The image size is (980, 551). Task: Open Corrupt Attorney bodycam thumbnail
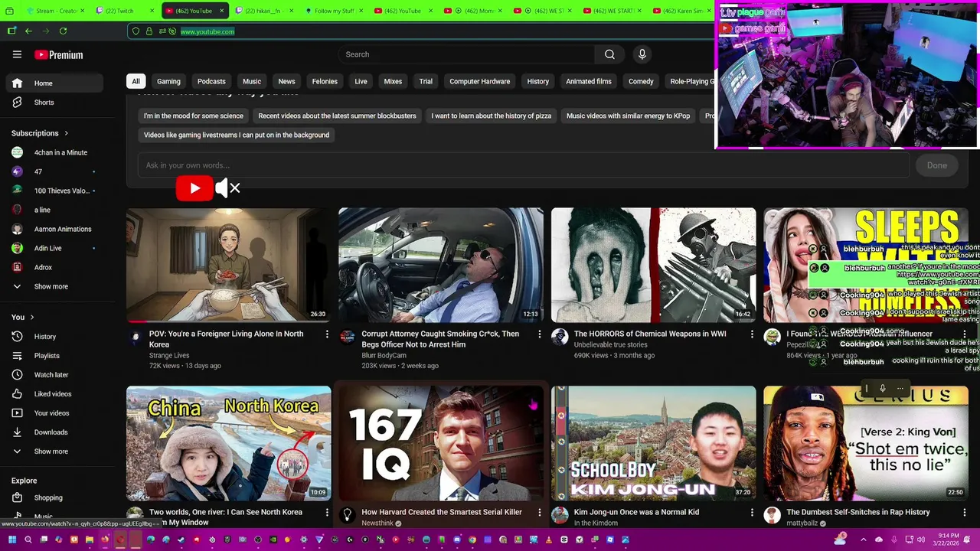441,265
